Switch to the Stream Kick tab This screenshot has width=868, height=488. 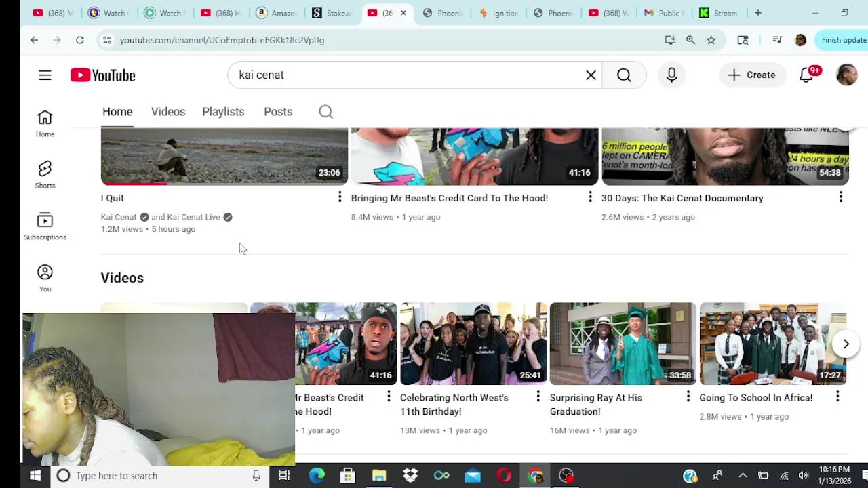tap(719, 13)
